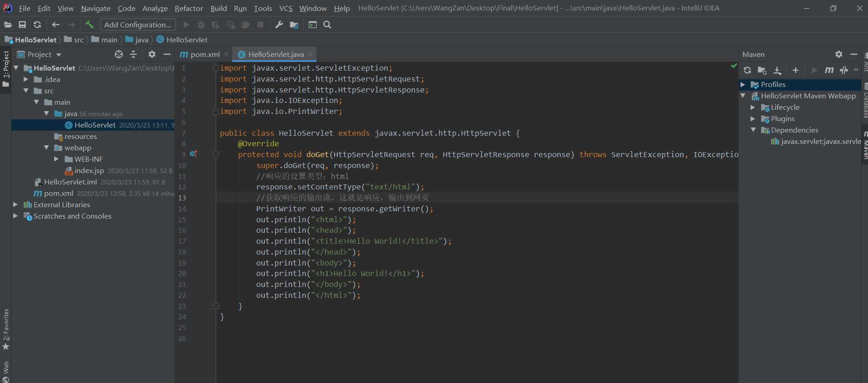Toggle offline mode in Maven toolbar
Screen dimensions: 868x383
click(844, 70)
